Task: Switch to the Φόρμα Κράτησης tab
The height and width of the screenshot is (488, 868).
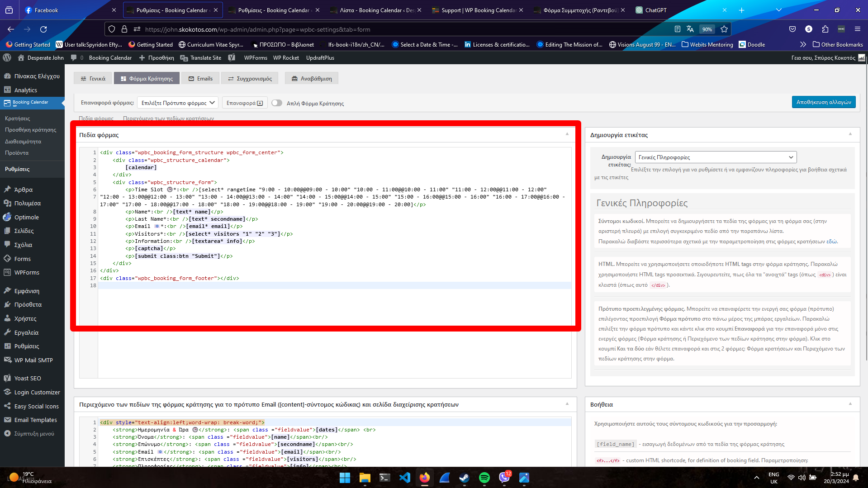Action: pos(147,79)
